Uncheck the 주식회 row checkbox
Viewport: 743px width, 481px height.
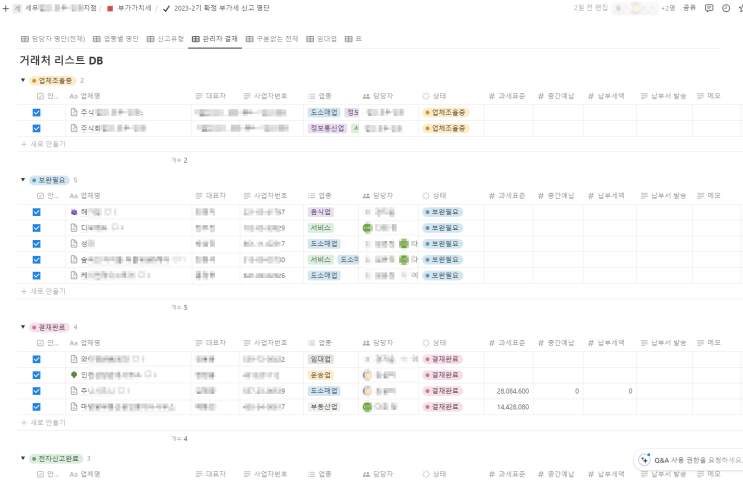(x=36, y=128)
